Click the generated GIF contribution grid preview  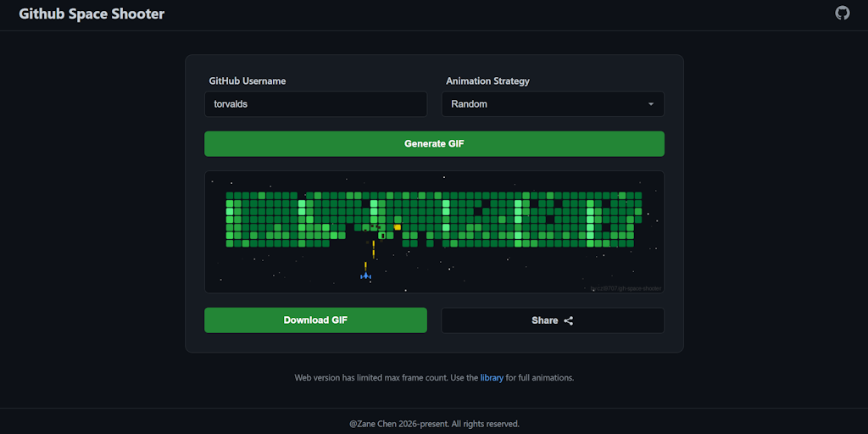tap(434, 220)
